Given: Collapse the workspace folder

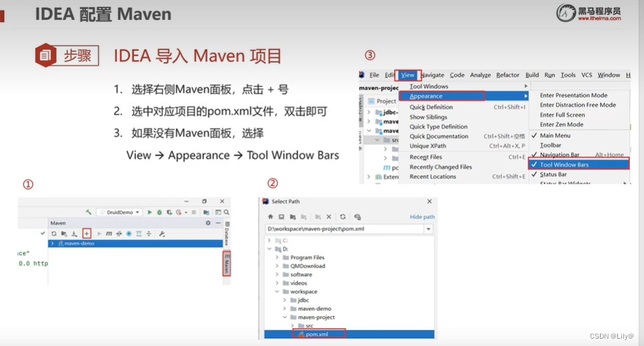Looking at the screenshot, I should pos(277,292).
